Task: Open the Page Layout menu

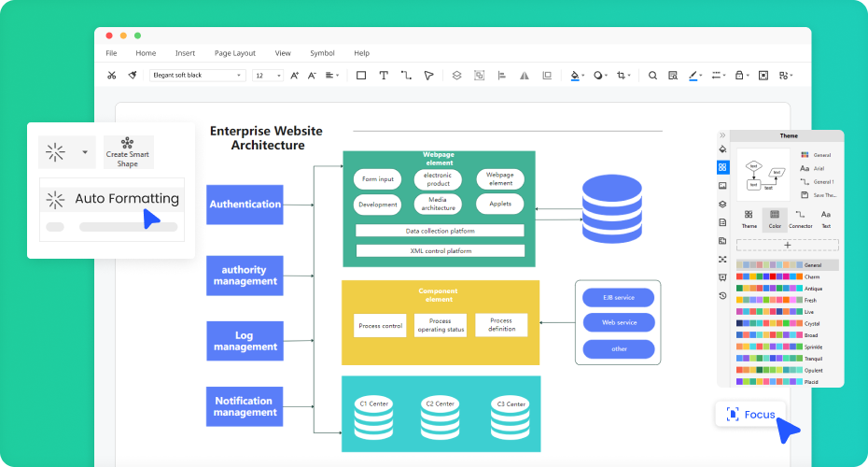Action: click(234, 53)
